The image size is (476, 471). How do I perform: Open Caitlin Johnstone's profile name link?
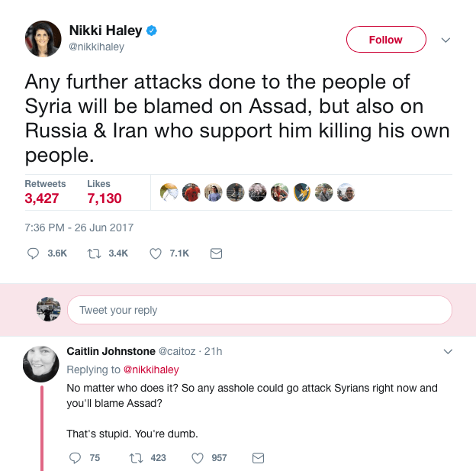111,351
